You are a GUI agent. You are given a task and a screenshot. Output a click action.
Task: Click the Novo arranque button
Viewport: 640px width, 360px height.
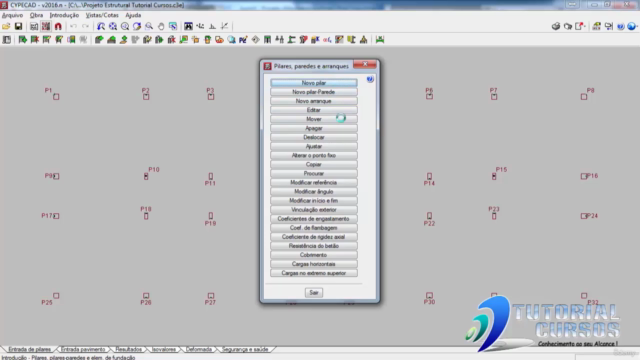(313, 101)
